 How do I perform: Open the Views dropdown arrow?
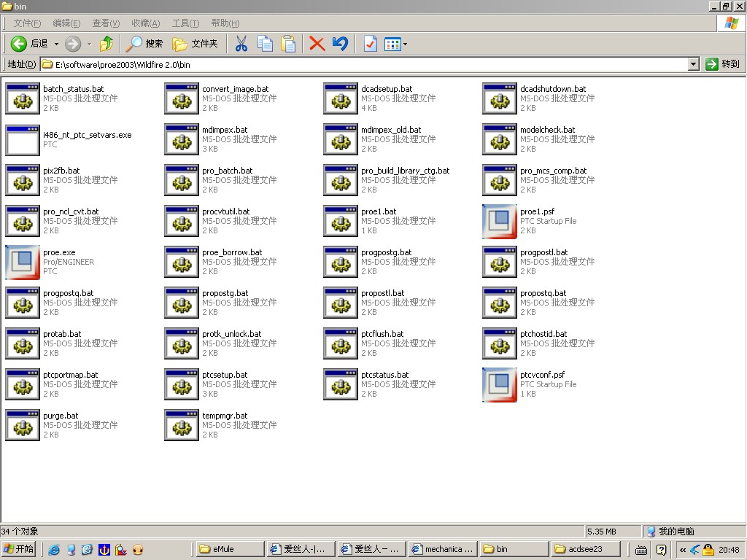(x=406, y=44)
